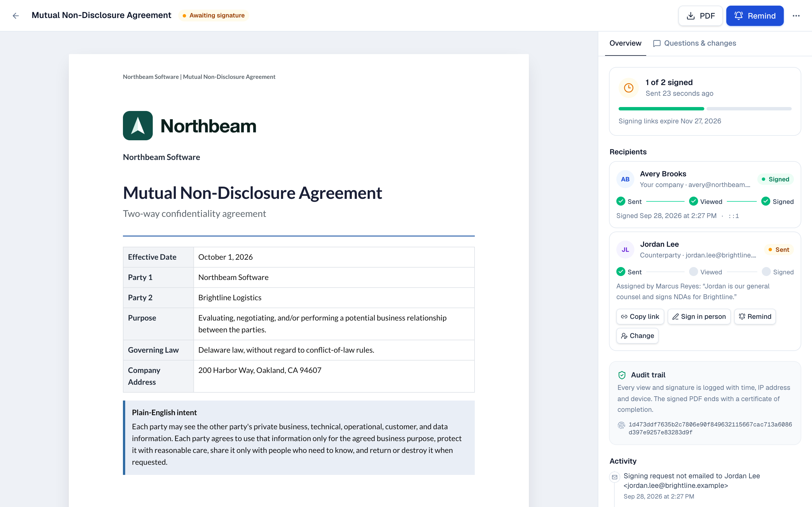
Task: Click the clock icon beside 1 of 2 signed
Action: (x=628, y=88)
